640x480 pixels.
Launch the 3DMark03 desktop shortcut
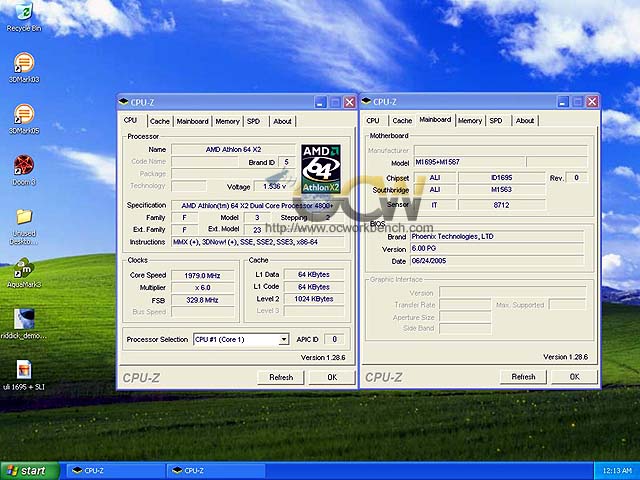tap(24, 68)
